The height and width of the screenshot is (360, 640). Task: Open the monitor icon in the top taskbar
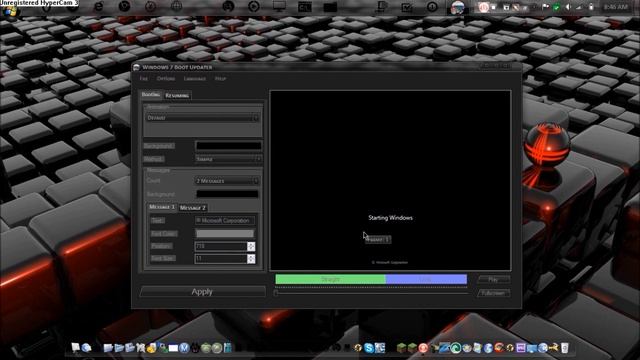point(279,7)
